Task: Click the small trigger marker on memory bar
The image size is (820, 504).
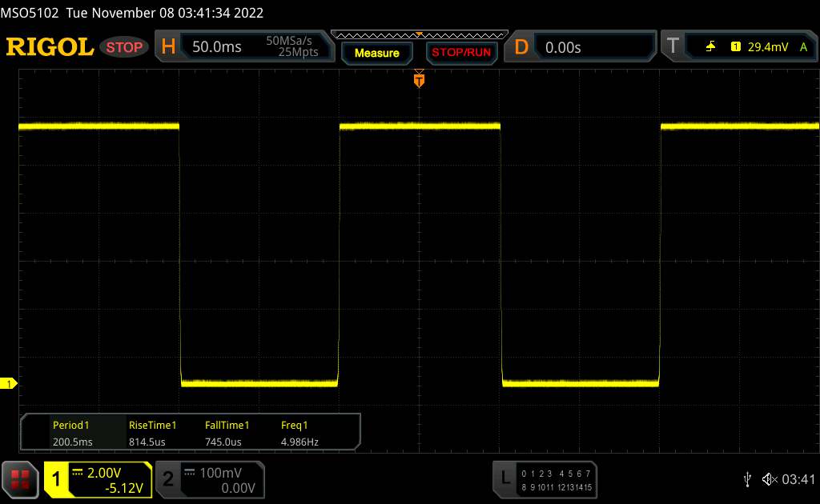Action: [419, 34]
